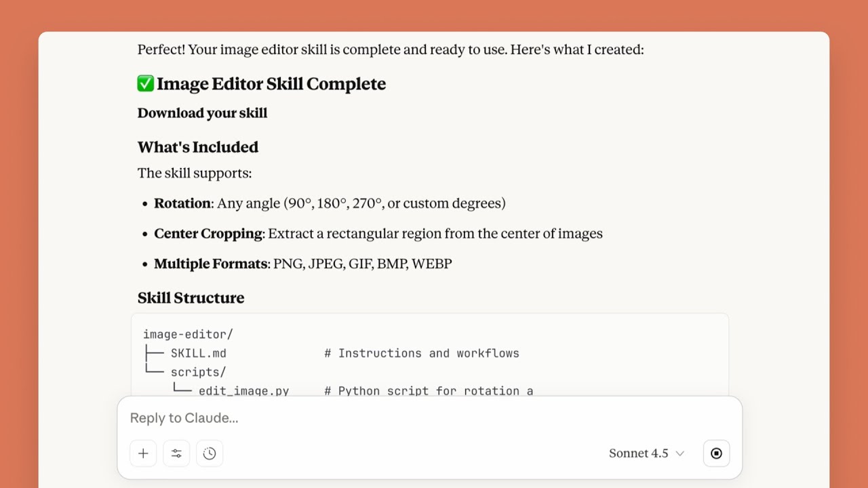868x488 pixels.
Task: Click the green checkmark emoji
Action: (144, 83)
